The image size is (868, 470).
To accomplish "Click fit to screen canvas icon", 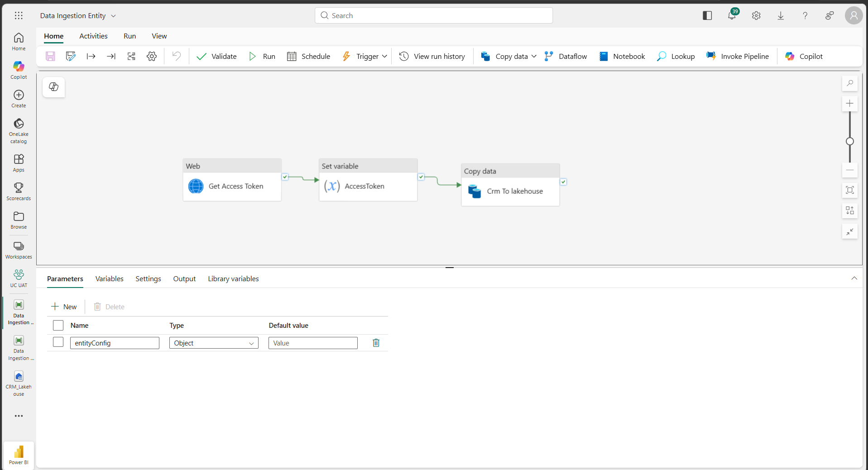I will pyautogui.click(x=850, y=190).
